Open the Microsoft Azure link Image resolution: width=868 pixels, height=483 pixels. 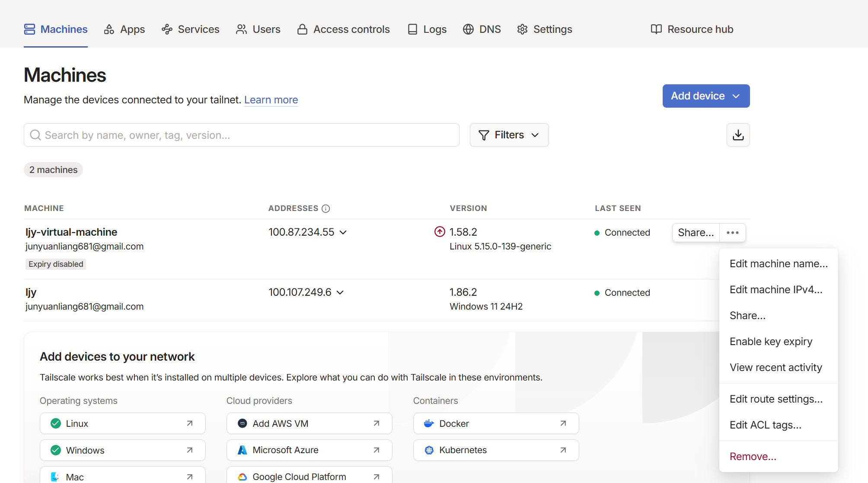(x=310, y=450)
